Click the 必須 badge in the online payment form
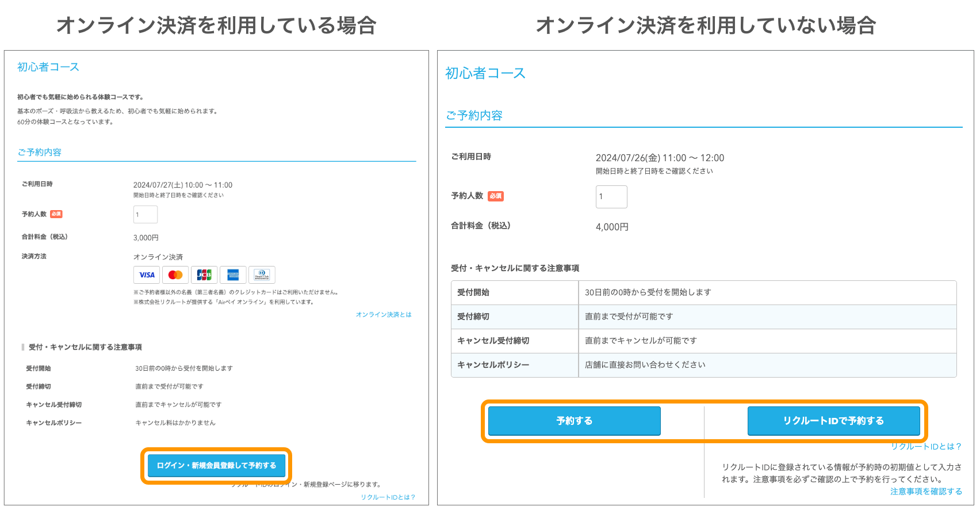The height and width of the screenshot is (510, 980). point(56,214)
